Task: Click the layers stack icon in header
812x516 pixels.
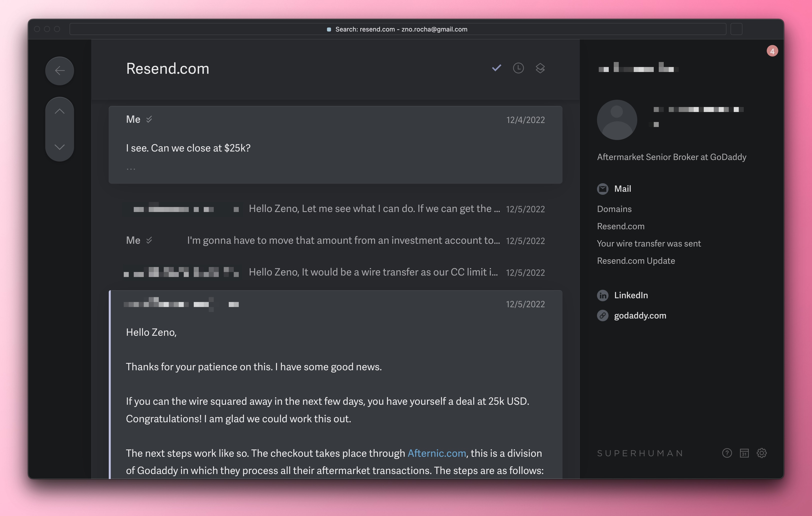Action: point(540,68)
